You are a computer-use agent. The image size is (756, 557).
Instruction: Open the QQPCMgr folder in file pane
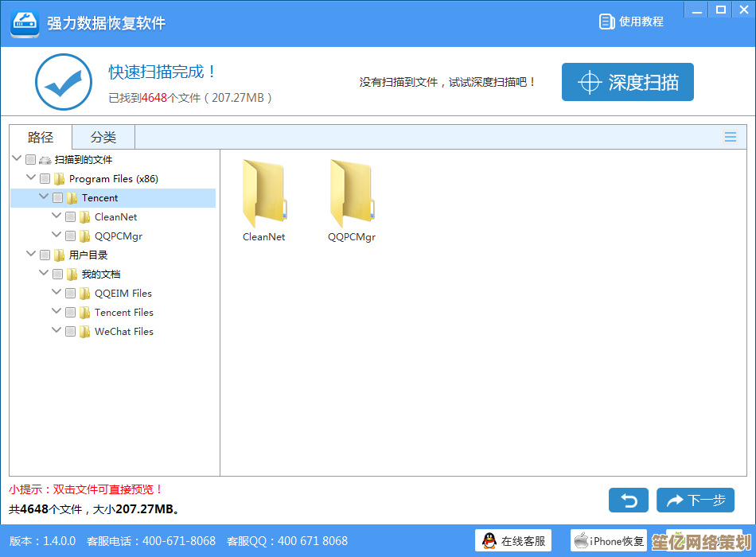tap(351, 195)
